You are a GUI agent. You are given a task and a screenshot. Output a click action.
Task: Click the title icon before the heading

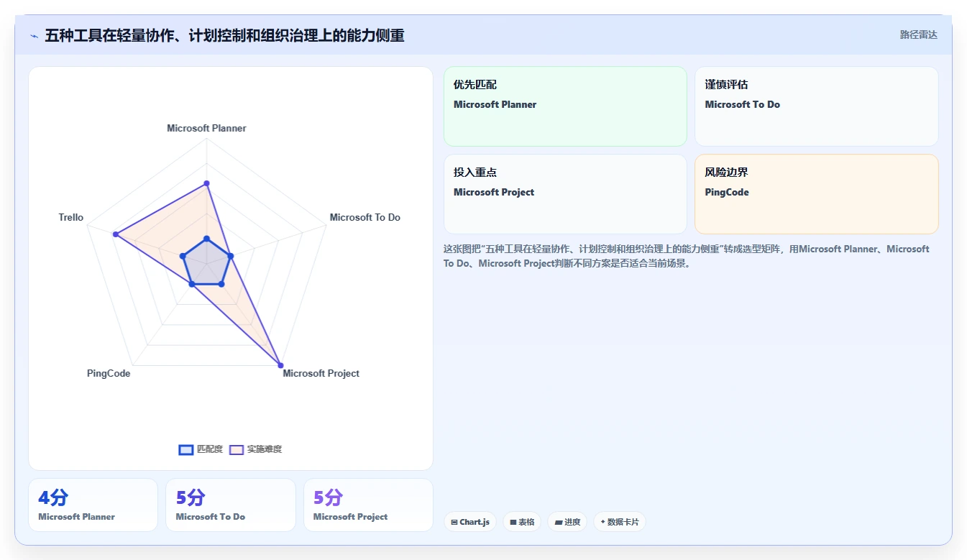coord(34,35)
